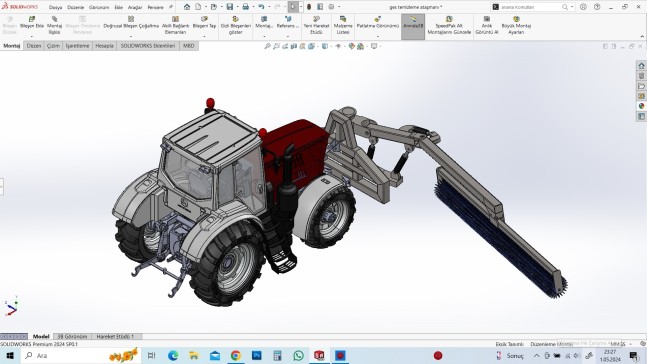Click the Zoom to Area view icon
647x364 pixels.
(276, 46)
